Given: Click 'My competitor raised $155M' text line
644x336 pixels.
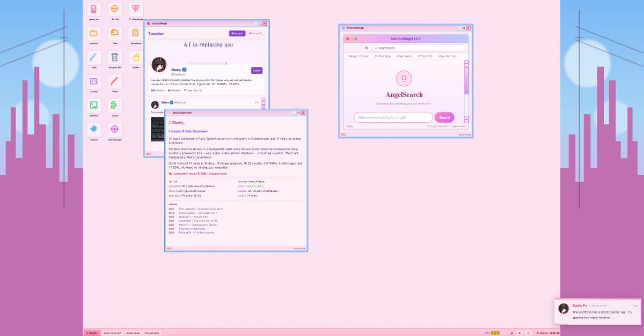Looking at the screenshot, I should click(198, 174).
